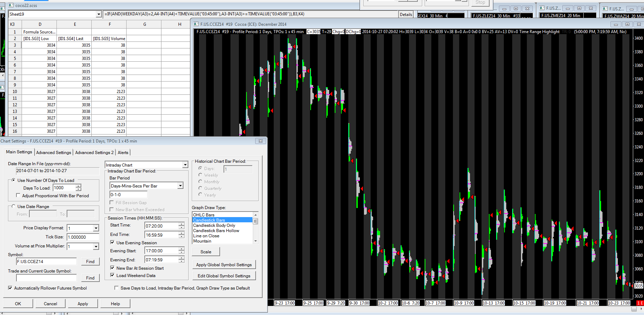Toggle Use Evening Session checkbox
Screen dimensions: 644x315
112,243
